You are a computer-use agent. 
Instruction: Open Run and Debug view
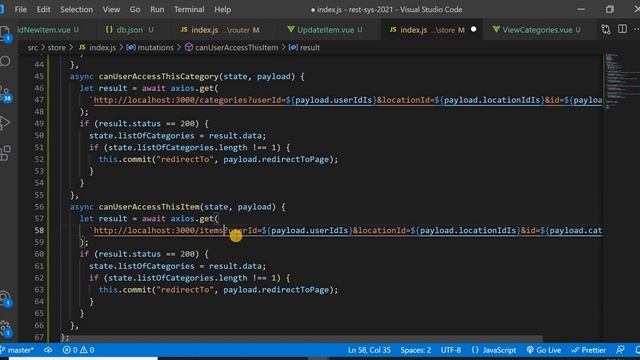click(5, 123)
